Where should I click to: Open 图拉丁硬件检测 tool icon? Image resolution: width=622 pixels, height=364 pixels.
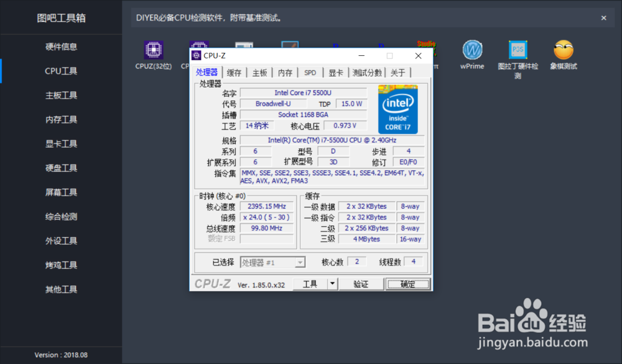pyautogui.click(x=518, y=50)
